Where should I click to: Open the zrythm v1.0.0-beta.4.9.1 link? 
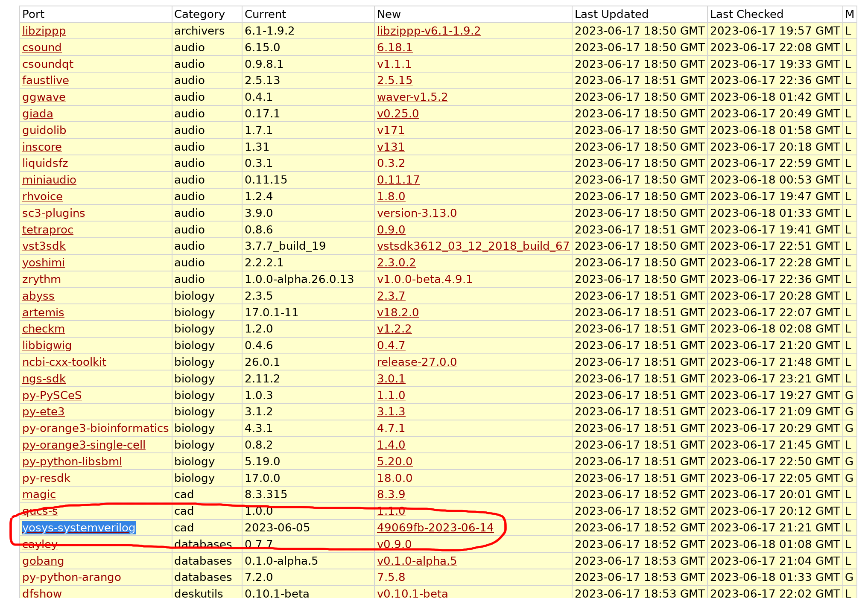pos(425,279)
